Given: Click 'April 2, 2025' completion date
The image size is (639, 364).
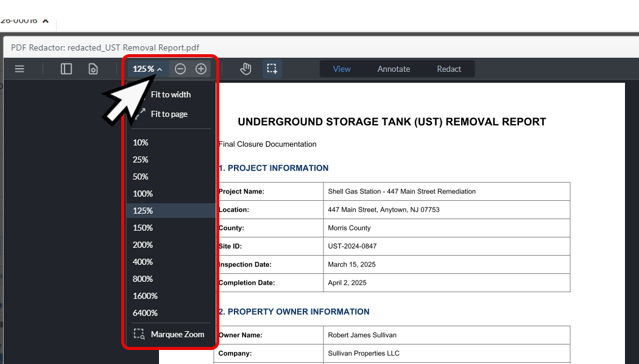Looking at the screenshot, I should coord(347,283).
